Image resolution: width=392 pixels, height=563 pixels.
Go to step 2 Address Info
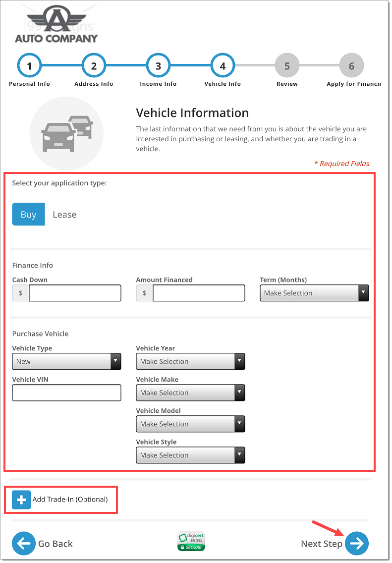94,66
